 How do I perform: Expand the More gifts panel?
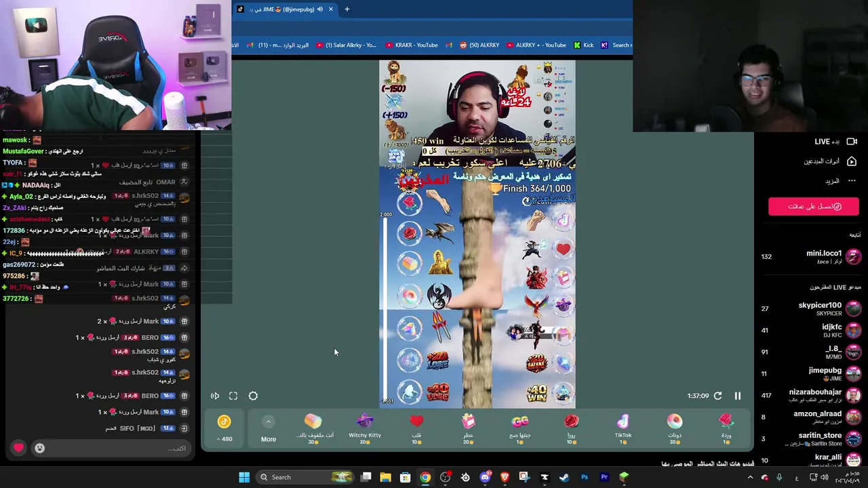269,429
